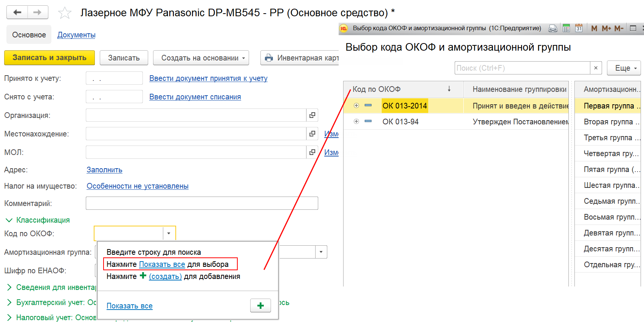Select Восьмая группа amortization row
Screen dimensions: 644x333
click(608, 217)
